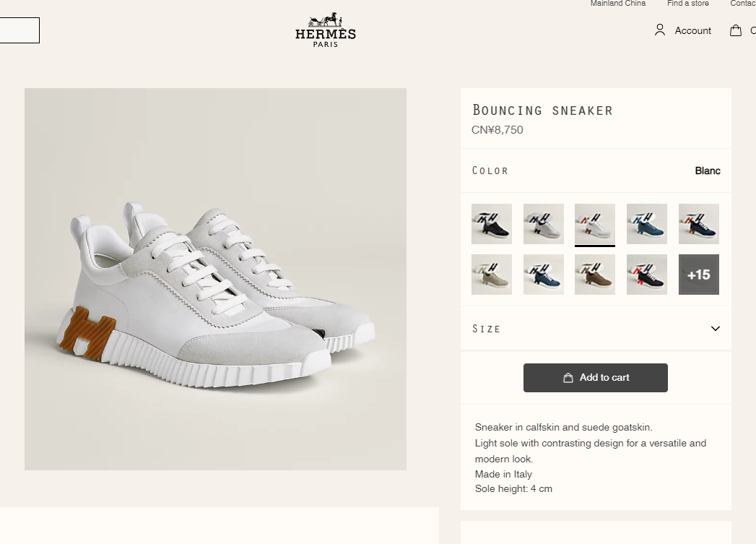Screen dimensions: 756x544
Task: Open the Account user icon
Action: click(660, 30)
